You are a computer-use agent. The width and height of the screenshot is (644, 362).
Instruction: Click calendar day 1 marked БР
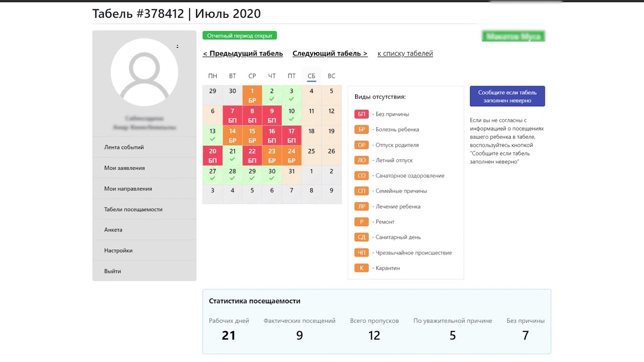click(252, 95)
